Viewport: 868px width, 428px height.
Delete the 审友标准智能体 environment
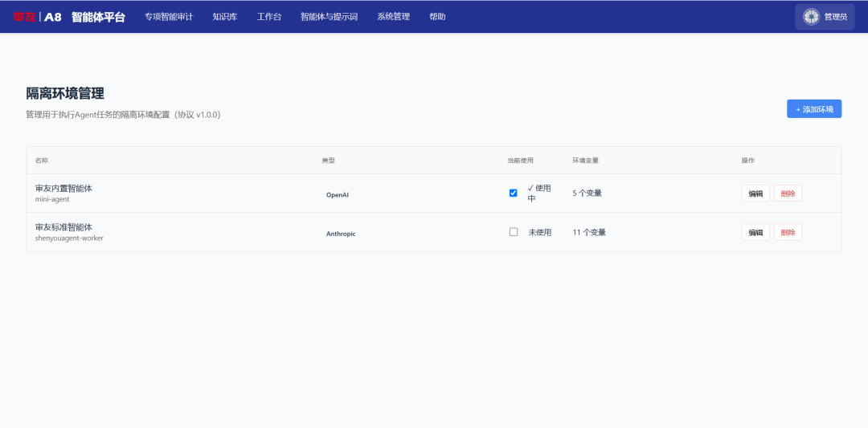pos(788,232)
